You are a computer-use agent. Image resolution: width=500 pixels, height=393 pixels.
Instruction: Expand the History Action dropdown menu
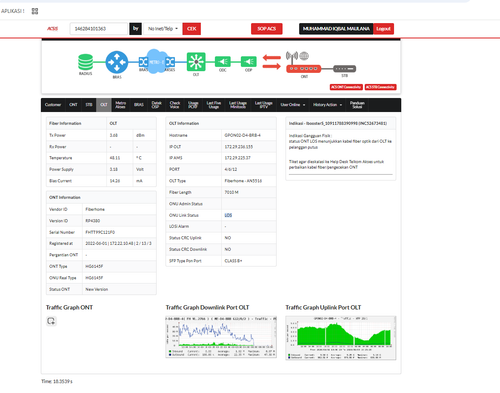pyautogui.click(x=327, y=105)
